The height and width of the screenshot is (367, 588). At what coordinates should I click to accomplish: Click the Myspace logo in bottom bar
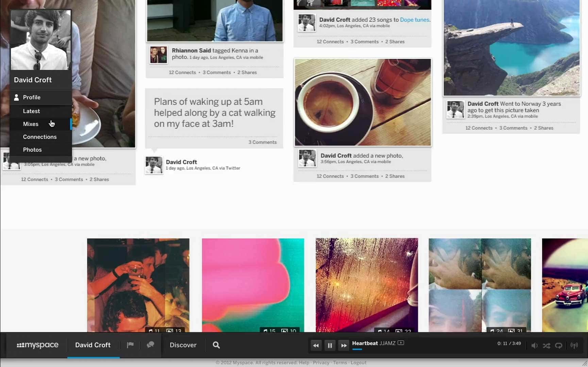(37, 345)
